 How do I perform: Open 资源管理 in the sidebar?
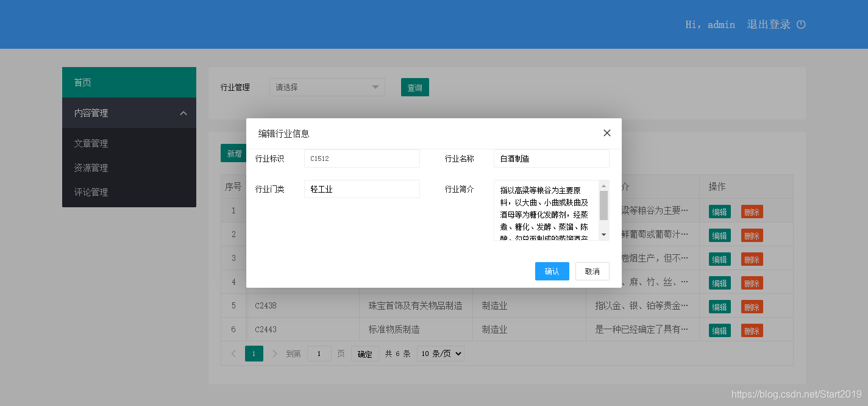click(129, 168)
